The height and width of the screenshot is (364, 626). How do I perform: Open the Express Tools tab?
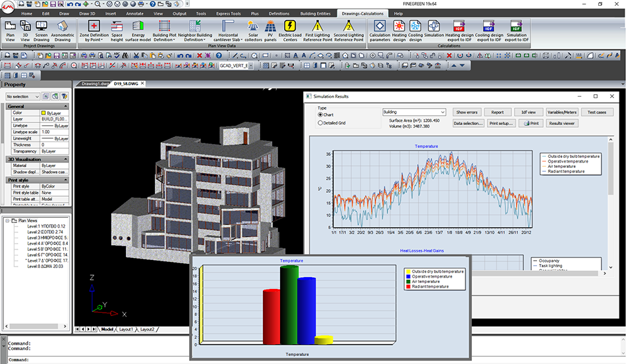[x=229, y=14]
